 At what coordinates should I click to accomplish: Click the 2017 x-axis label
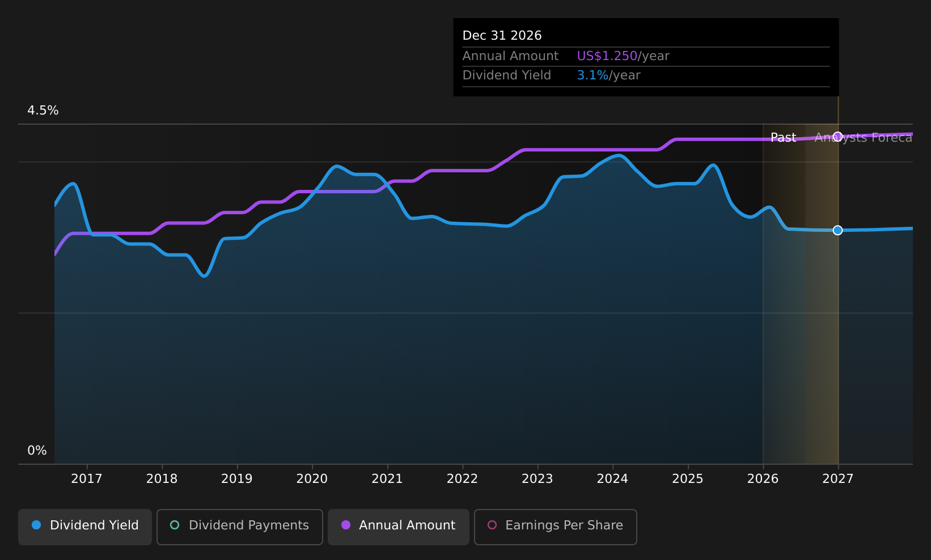tap(87, 479)
